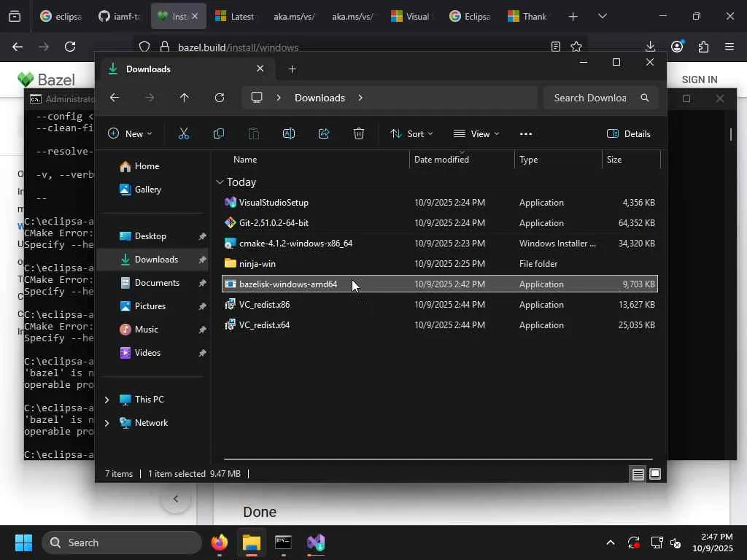Open Desktop in navigation pane

pos(152,236)
